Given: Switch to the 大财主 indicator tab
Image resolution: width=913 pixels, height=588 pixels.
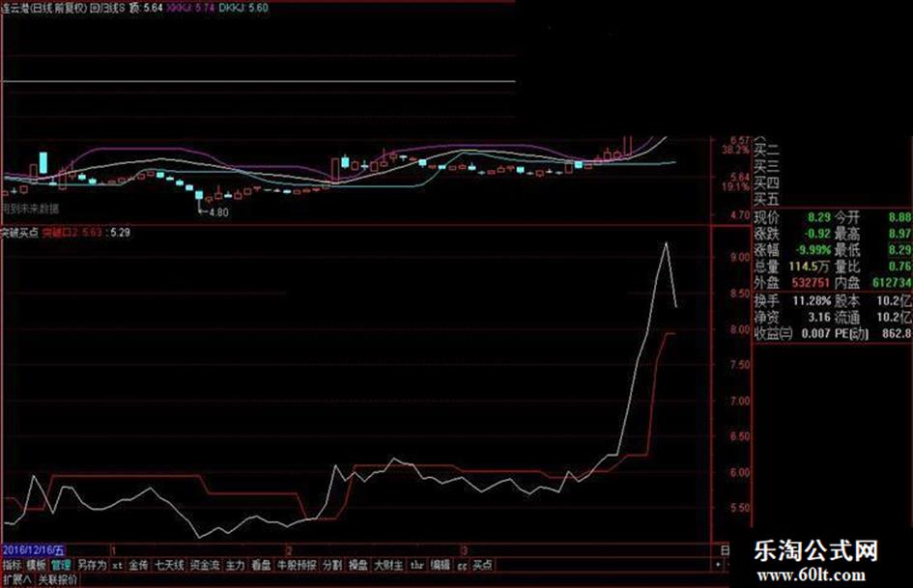Looking at the screenshot, I should tap(388, 565).
